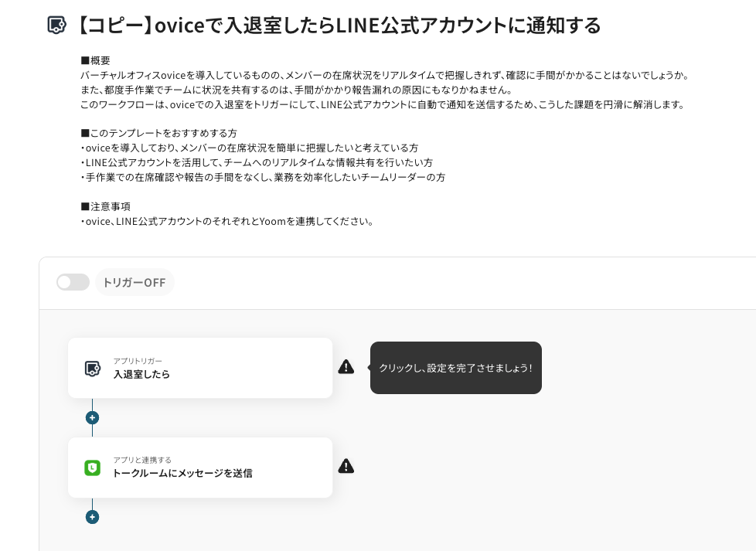Click the plus icon between the two workflow steps
This screenshot has height=551, width=756.
[92, 417]
